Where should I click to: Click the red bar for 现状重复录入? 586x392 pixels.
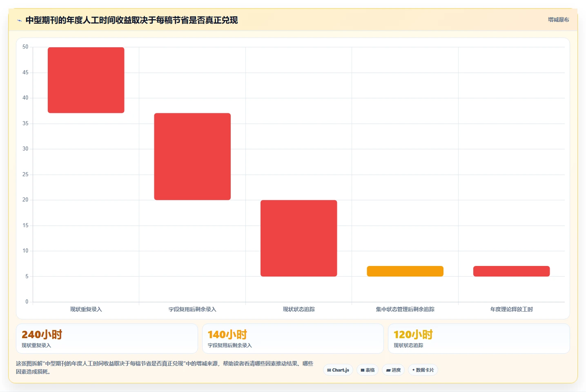tap(86, 80)
